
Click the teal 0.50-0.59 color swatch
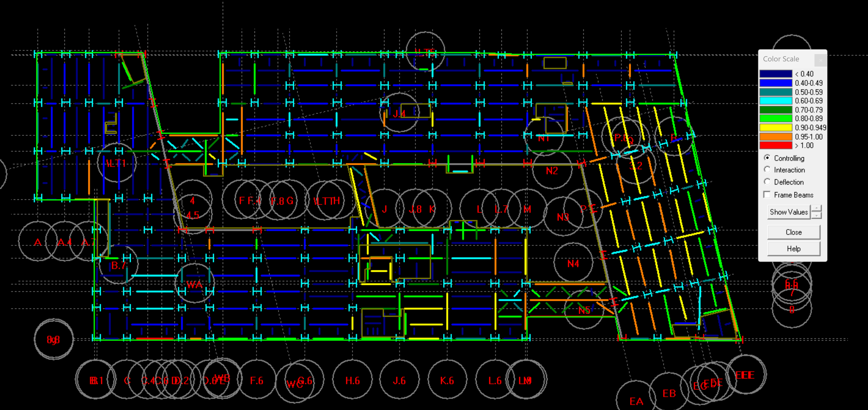coord(776,92)
